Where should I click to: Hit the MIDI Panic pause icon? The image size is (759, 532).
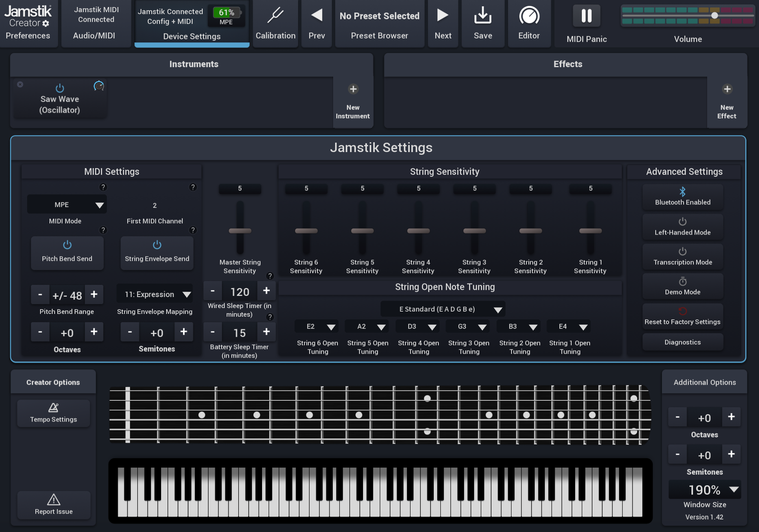[587, 16]
